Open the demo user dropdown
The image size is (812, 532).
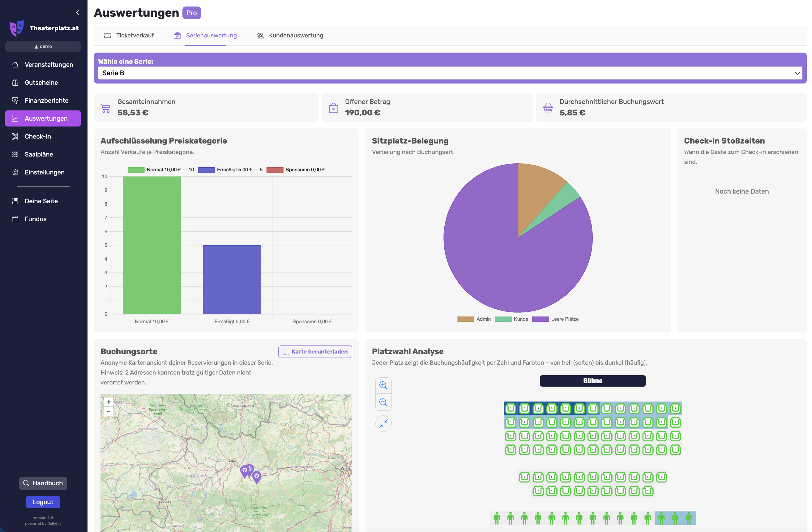tap(43, 46)
